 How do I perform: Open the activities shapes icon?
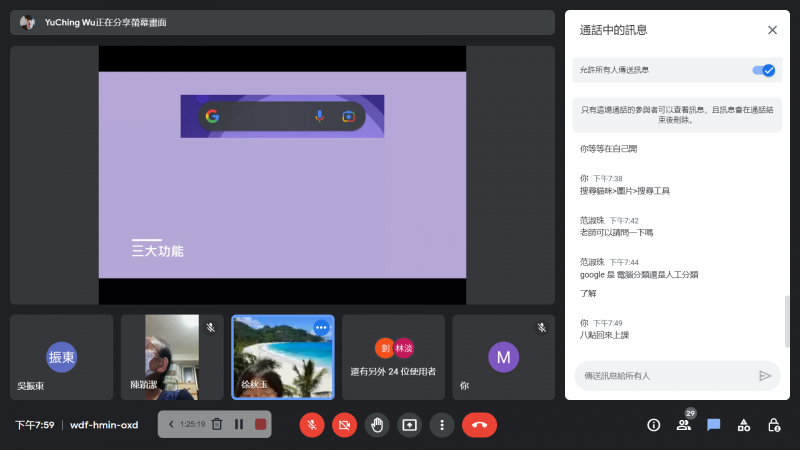pos(744,424)
